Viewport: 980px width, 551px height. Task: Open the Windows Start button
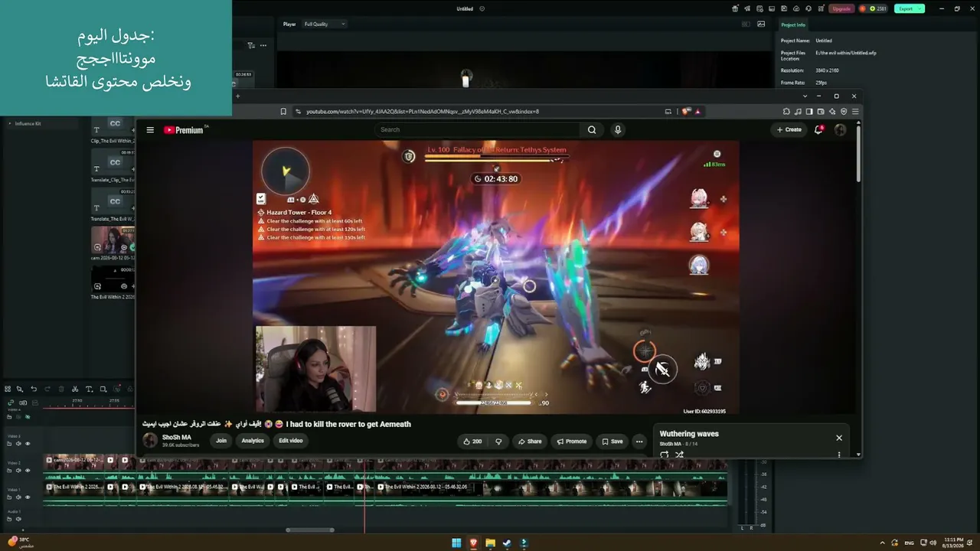[x=456, y=543]
